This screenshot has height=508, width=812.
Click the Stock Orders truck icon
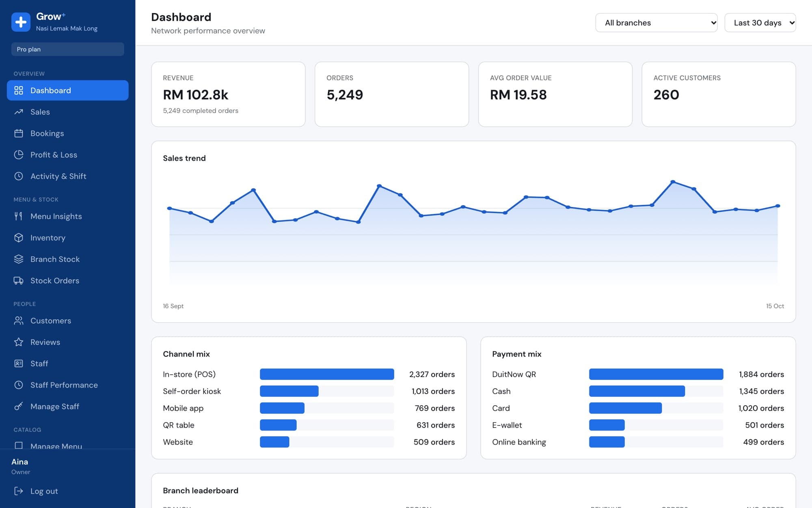19,280
